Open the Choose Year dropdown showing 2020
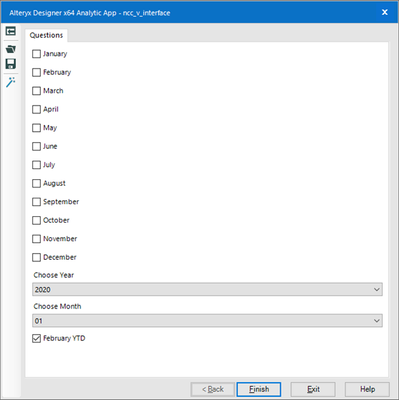The width and height of the screenshot is (399, 400). (x=207, y=289)
